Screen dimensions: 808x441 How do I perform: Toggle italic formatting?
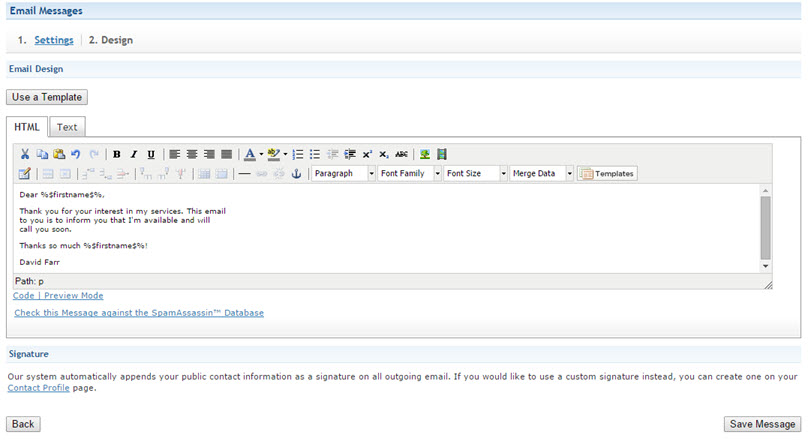[134, 154]
